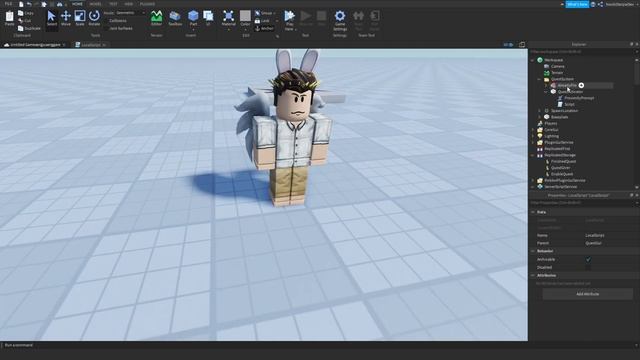Collapse the Behavior properties section
Image resolution: width=640 pixels, height=360 pixels.
click(533, 251)
